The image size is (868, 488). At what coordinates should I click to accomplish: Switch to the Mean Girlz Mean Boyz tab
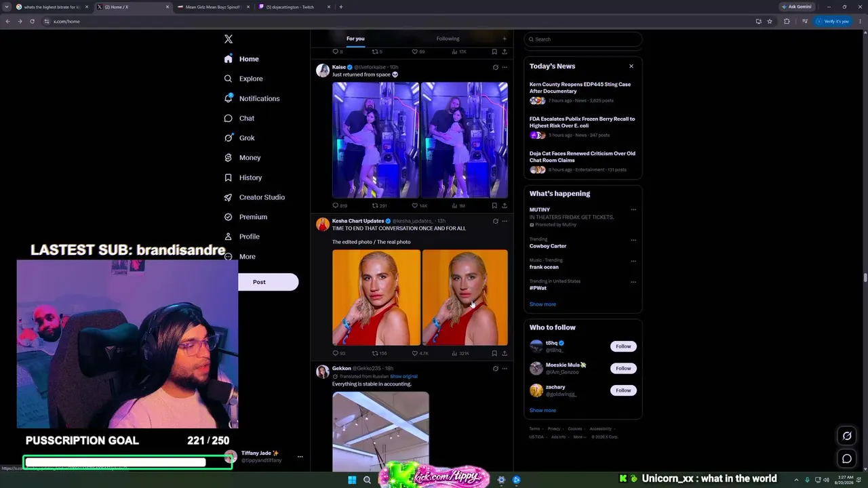click(x=214, y=7)
